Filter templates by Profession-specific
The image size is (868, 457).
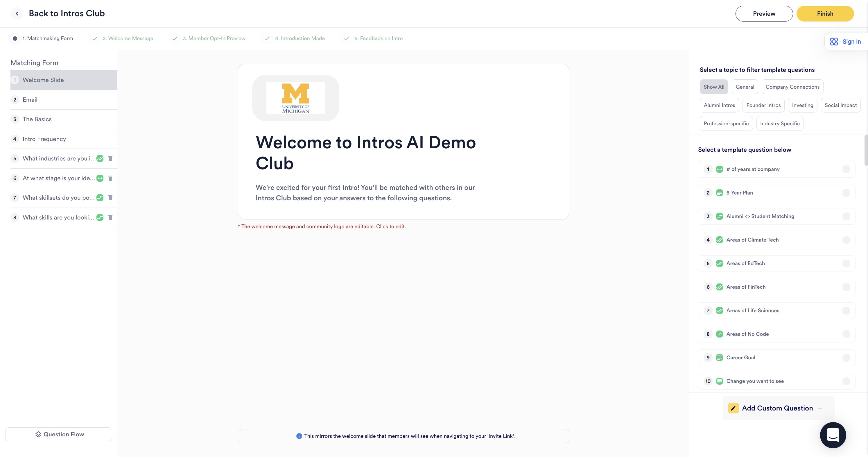pos(726,124)
